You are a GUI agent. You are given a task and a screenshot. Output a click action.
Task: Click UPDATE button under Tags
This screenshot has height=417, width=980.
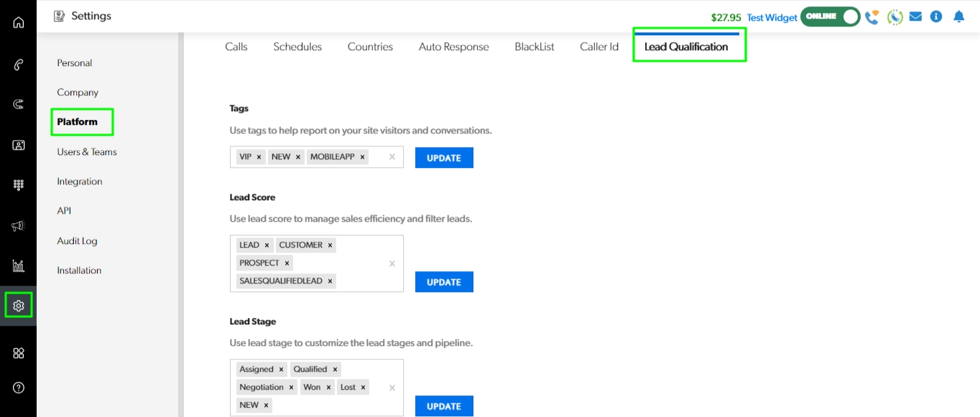click(x=444, y=158)
